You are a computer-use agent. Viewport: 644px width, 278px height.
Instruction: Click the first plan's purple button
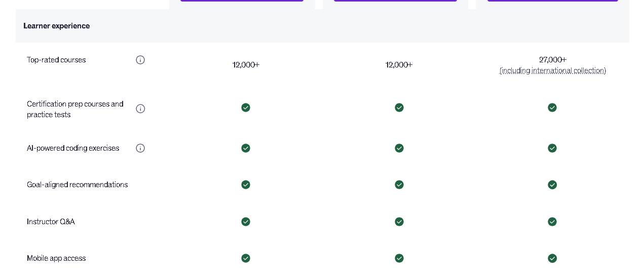(242, 1)
